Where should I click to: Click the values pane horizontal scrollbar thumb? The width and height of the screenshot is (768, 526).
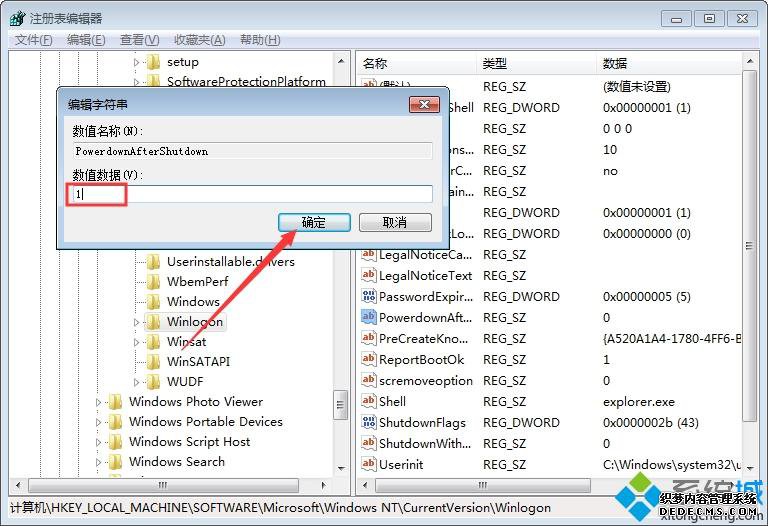click(x=483, y=485)
